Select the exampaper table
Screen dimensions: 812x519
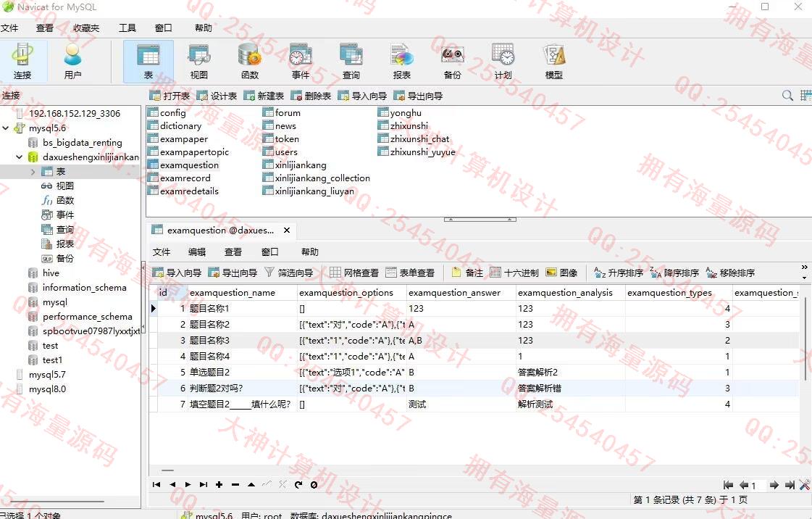click(x=184, y=139)
